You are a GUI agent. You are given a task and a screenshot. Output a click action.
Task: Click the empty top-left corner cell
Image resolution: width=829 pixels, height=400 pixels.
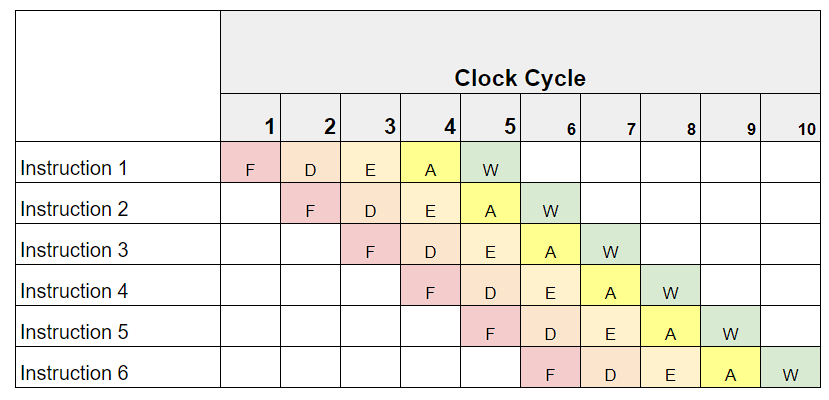(119, 76)
